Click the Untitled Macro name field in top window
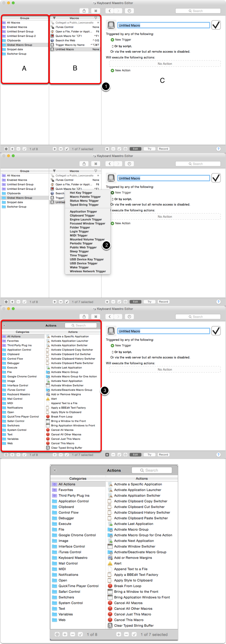Screen dimensions: 226x644 coord(164,25)
